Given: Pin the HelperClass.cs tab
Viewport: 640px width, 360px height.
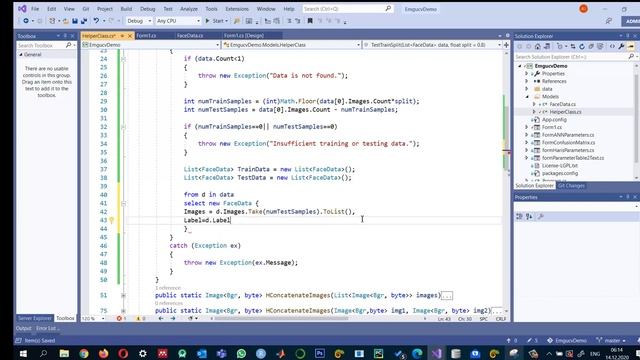Looking at the screenshot, I should pos(122,36).
